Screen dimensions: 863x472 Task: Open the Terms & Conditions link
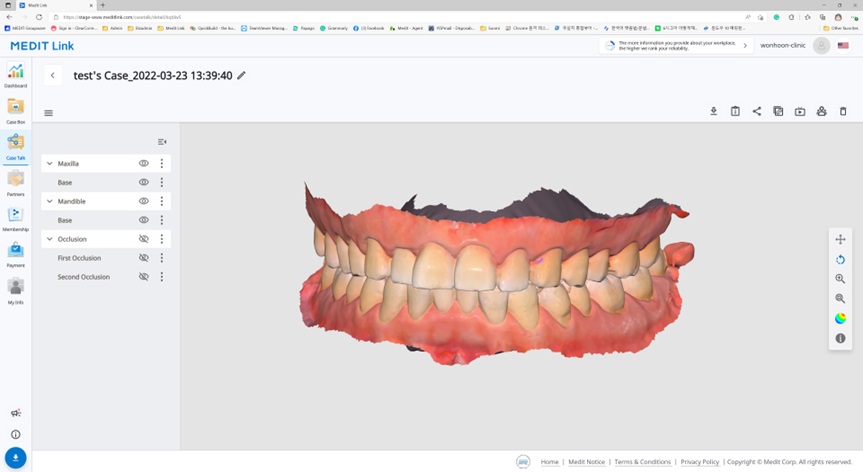click(642, 462)
